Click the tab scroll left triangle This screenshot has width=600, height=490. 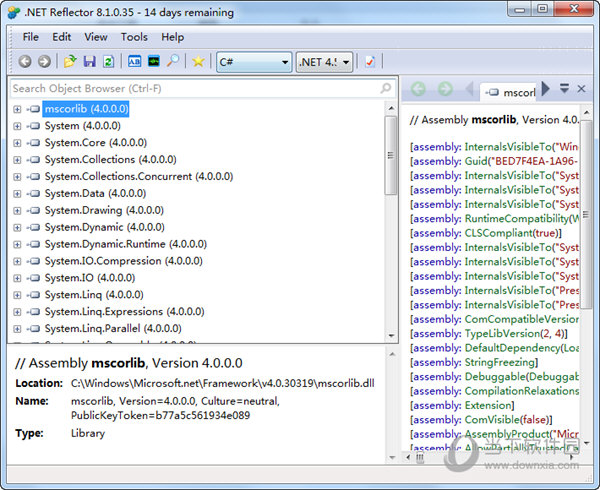point(470,89)
